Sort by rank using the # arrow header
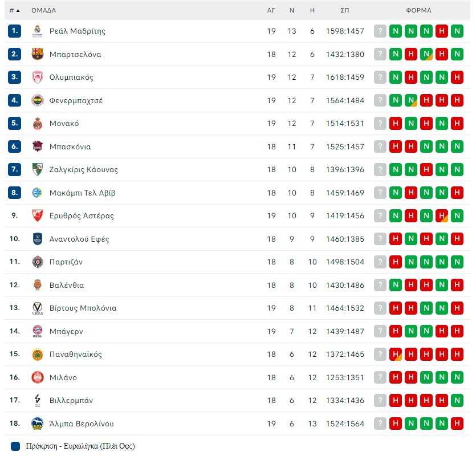Viewport: 476px width, 460px height. click(x=14, y=10)
